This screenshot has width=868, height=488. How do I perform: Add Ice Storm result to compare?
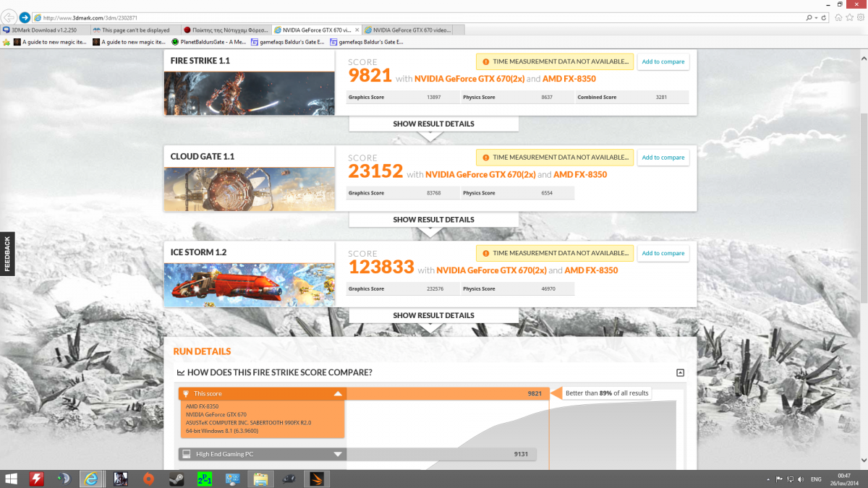click(663, 253)
